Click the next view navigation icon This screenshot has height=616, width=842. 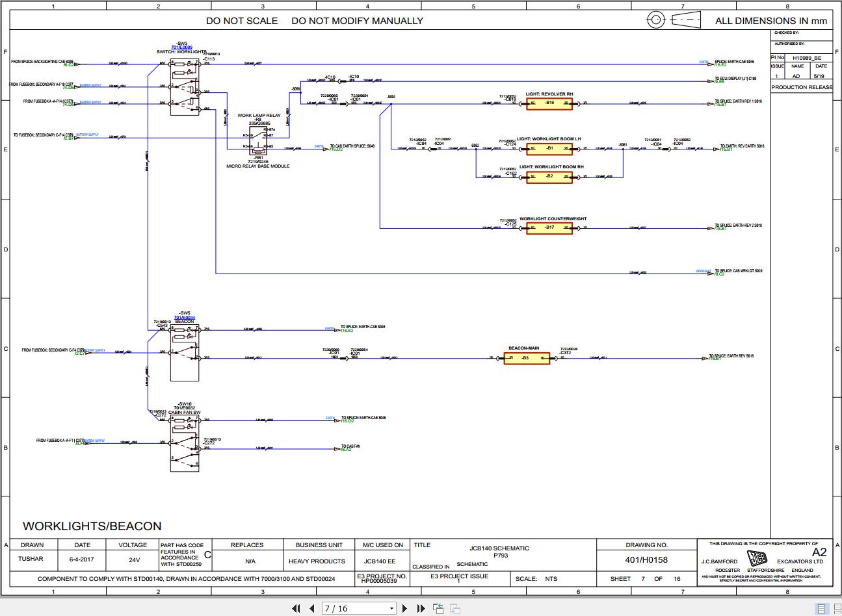pos(455,608)
